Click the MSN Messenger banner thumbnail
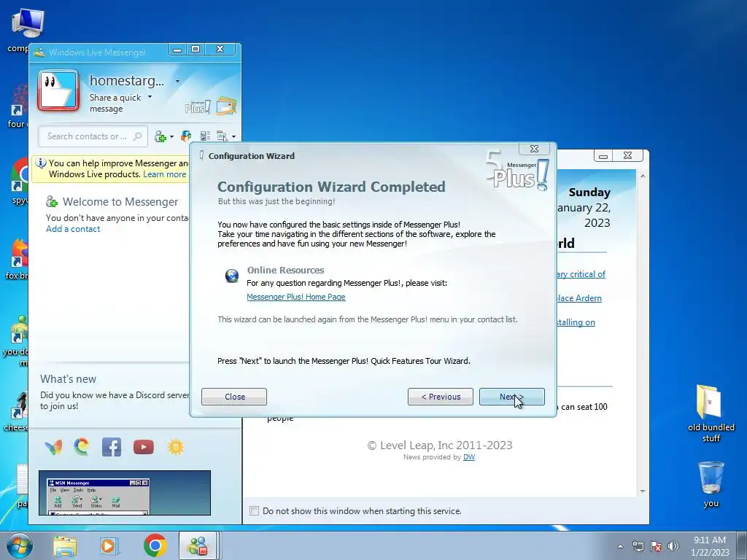The width and height of the screenshot is (747, 560). 124,493
